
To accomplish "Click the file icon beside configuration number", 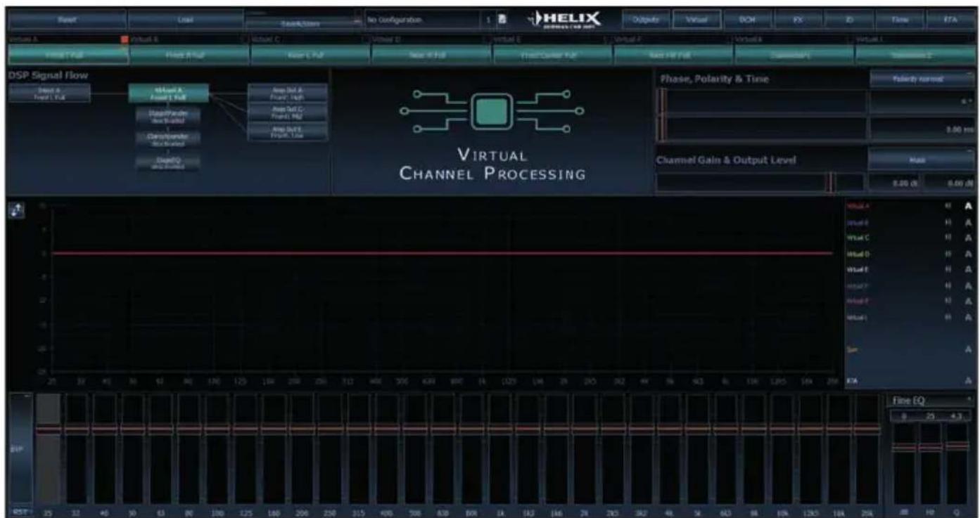I will (x=502, y=20).
